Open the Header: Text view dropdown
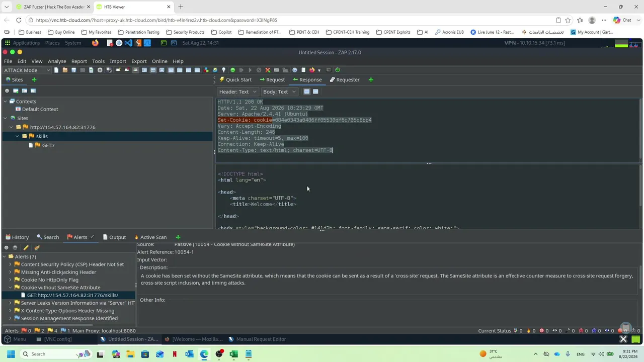This screenshot has width=644, height=362. tap(238, 92)
